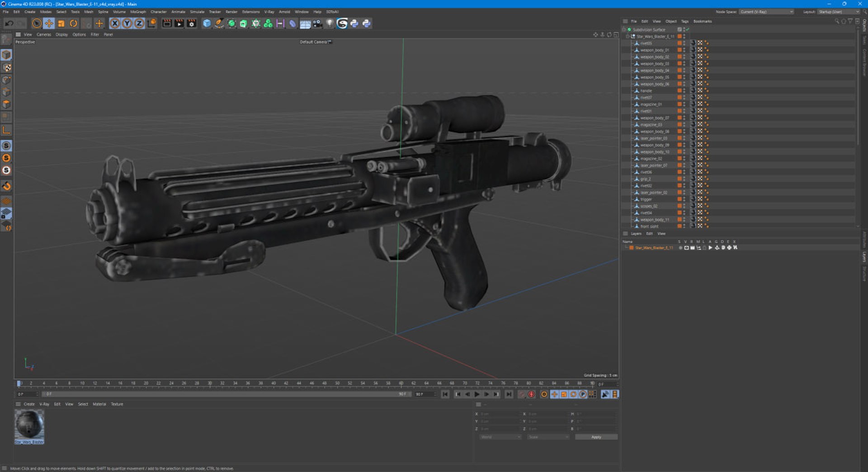Open the Extensions menu
Screen dimensions: 868x472
251,12
